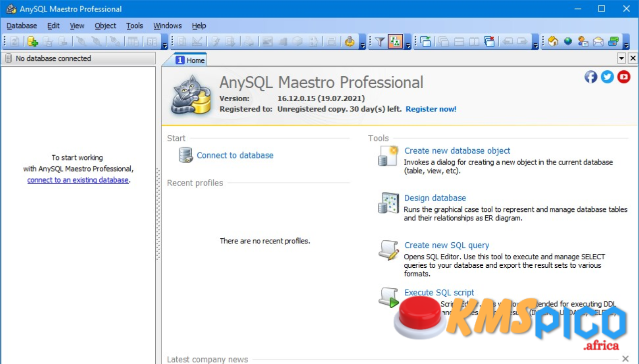This screenshot has height=364, width=639.
Task: Open the tab list dropdown arrow
Action: click(x=622, y=58)
